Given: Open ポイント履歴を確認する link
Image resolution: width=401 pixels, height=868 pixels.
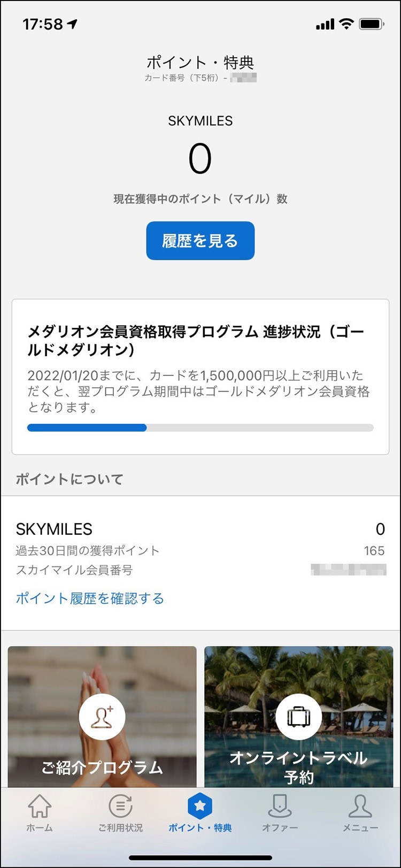Looking at the screenshot, I should (90, 598).
